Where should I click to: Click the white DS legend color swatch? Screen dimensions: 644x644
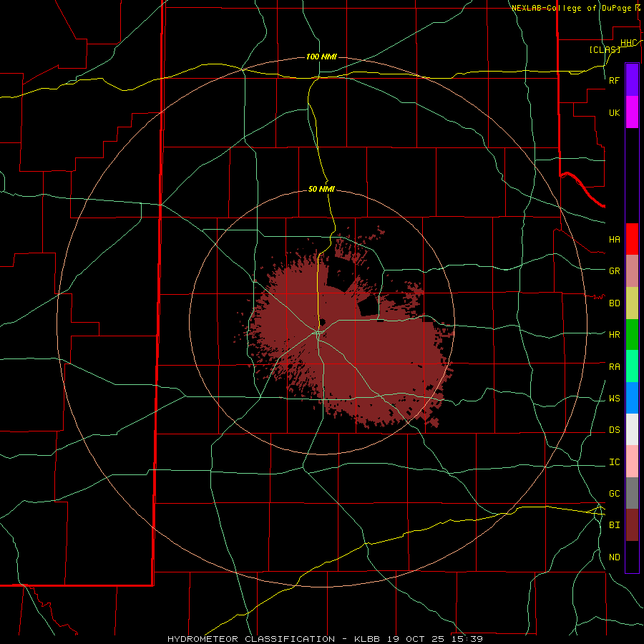[632, 429]
